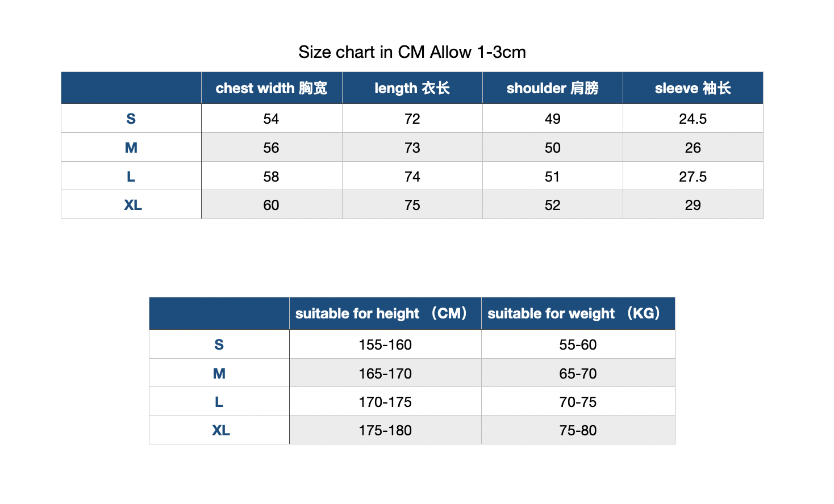Click the chest width value 54
The image size is (834, 504).
(272, 119)
